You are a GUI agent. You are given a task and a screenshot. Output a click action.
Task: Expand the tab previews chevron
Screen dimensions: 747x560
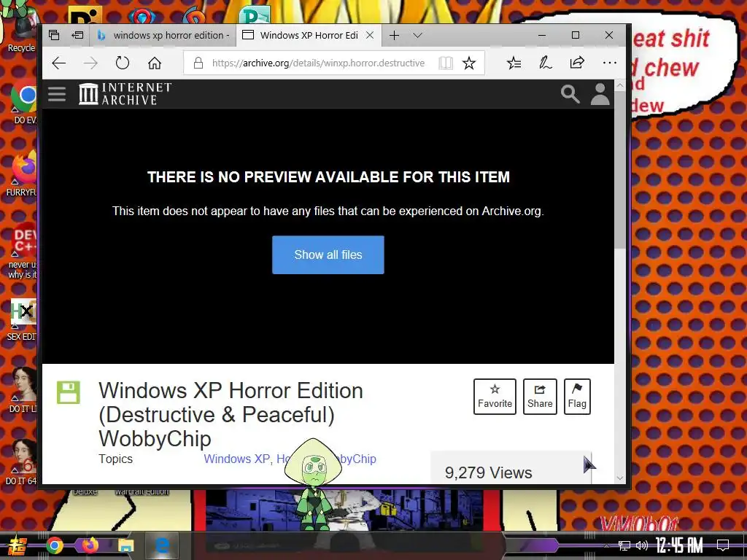(x=418, y=35)
